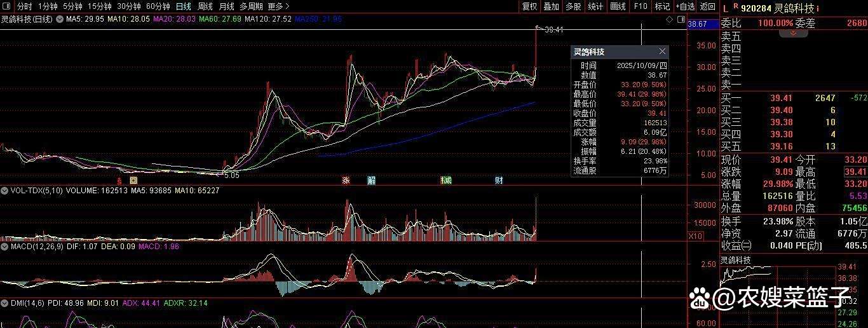Screen dimensions: 868x328
Task: Click the 5.05 low price label on chart
Action: [231, 175]
